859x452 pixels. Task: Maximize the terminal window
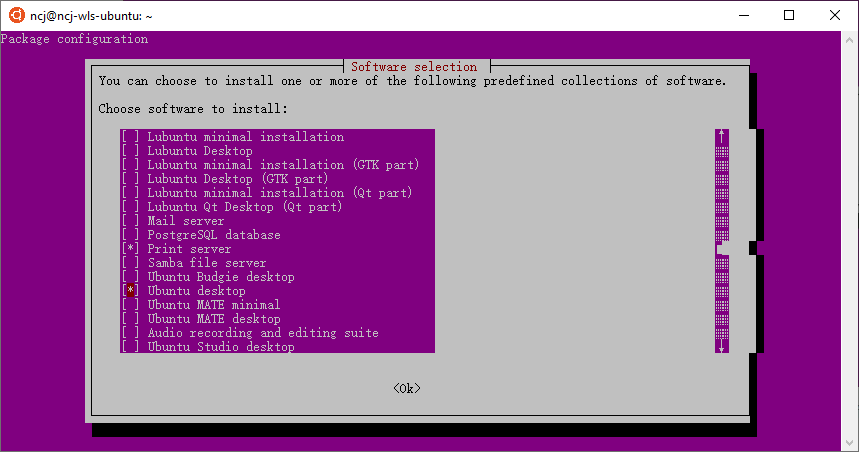point(789,15)
